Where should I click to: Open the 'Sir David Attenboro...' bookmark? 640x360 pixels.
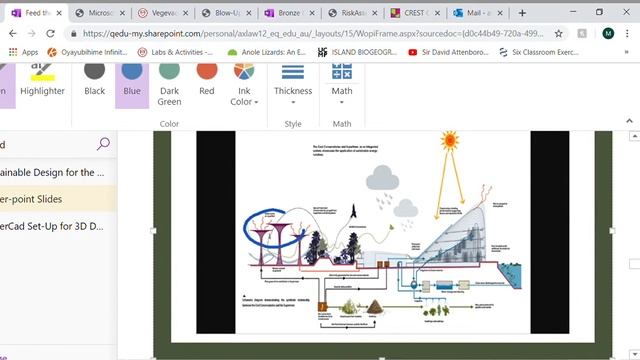coord(448,52)
